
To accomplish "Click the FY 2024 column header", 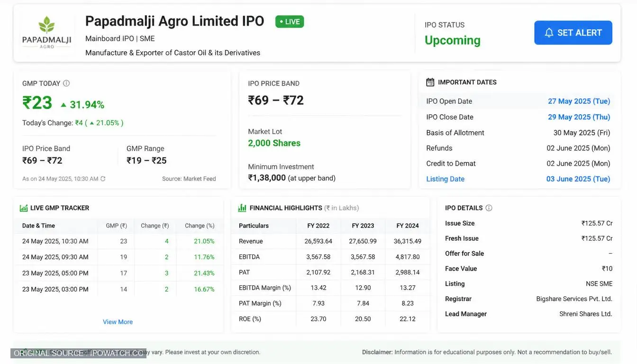I will pos(408,226).
